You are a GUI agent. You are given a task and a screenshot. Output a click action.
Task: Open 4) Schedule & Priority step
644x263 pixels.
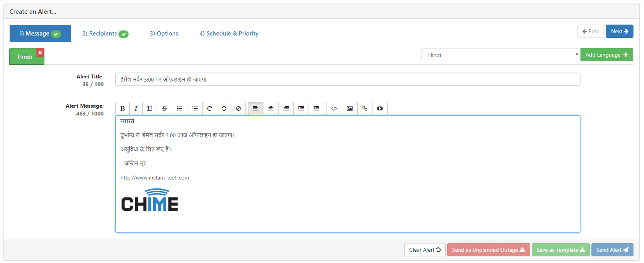point(229,34)
